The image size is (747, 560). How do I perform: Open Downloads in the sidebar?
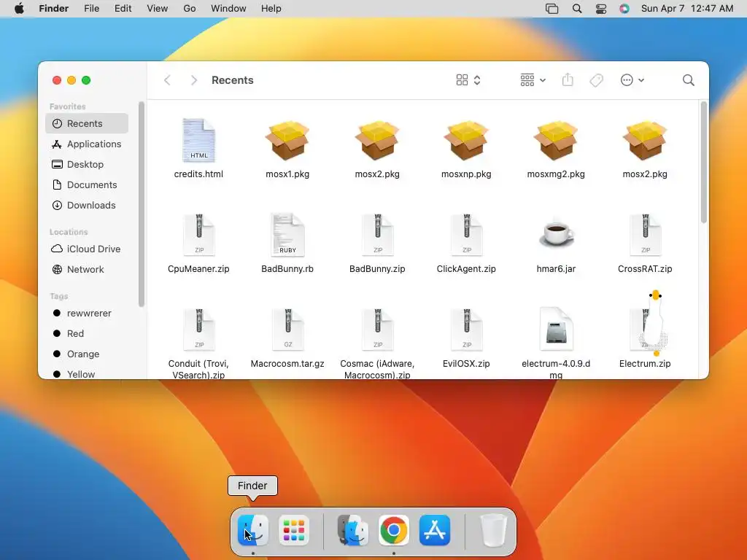pyautogui.click(x=87, y=205)
